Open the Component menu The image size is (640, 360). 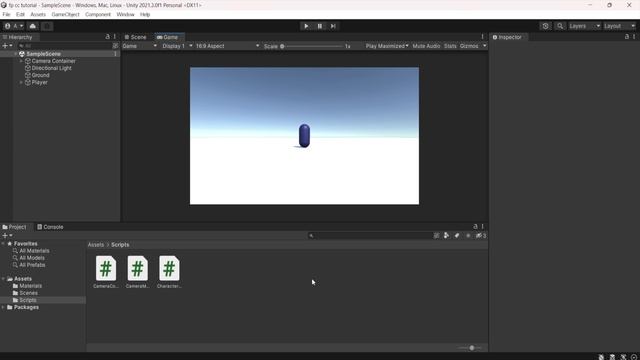point(98,14)
